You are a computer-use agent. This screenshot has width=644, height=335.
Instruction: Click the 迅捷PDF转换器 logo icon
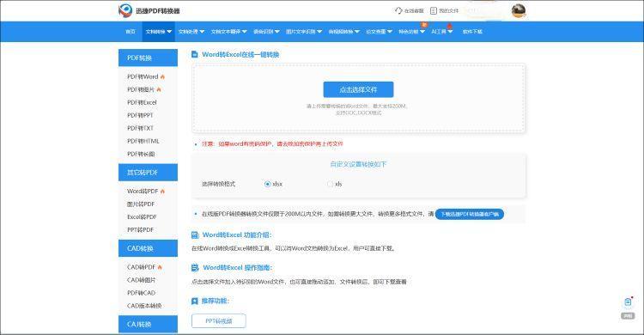[x=125, y=10]
